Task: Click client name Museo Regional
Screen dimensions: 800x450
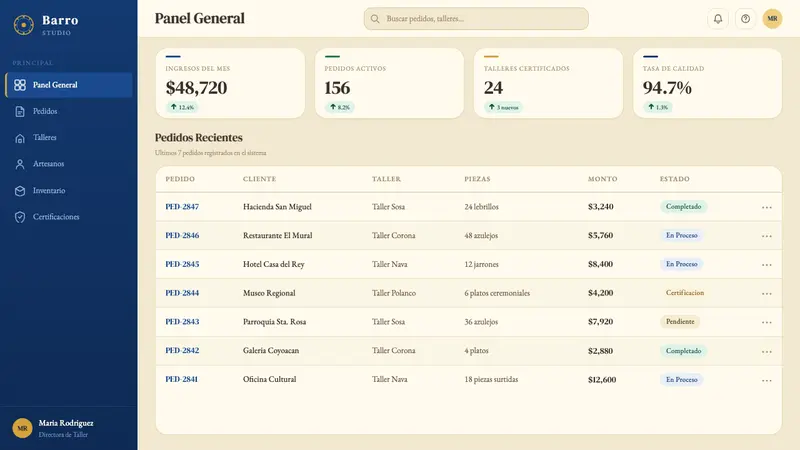Action: [269, 293]
